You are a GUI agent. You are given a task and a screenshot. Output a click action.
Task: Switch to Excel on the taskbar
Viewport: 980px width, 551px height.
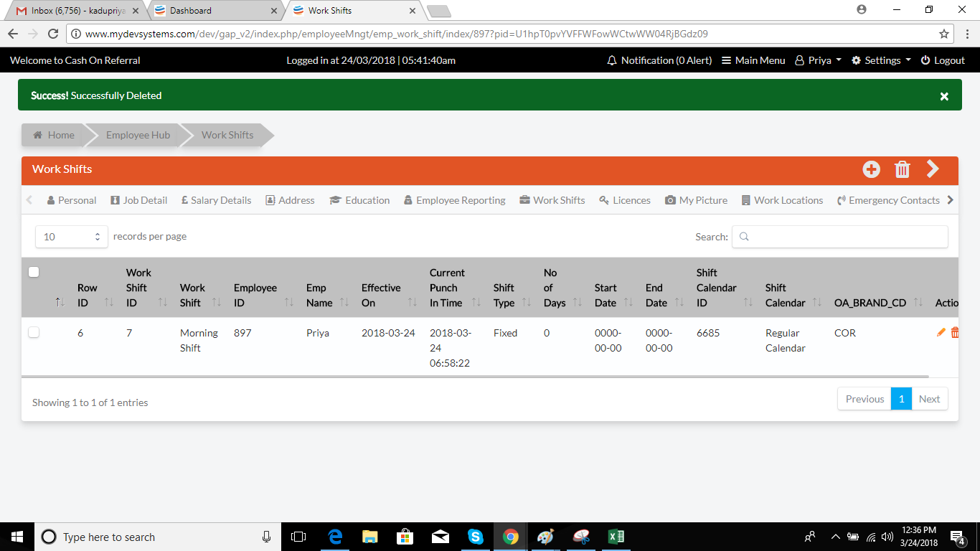tap(616, 537)
